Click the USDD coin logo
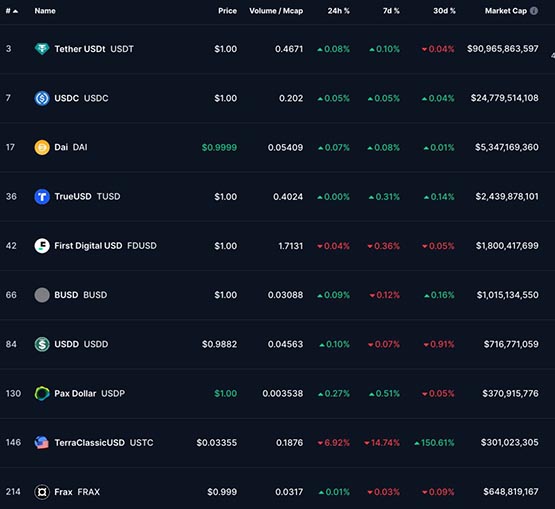 pyautogui.click(x=42, y=344)
